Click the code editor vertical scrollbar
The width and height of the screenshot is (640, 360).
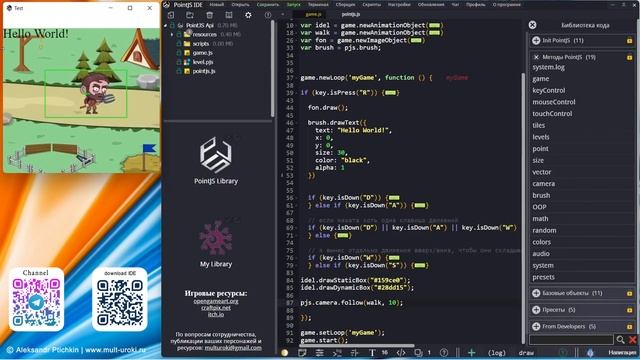click(523, 208)
